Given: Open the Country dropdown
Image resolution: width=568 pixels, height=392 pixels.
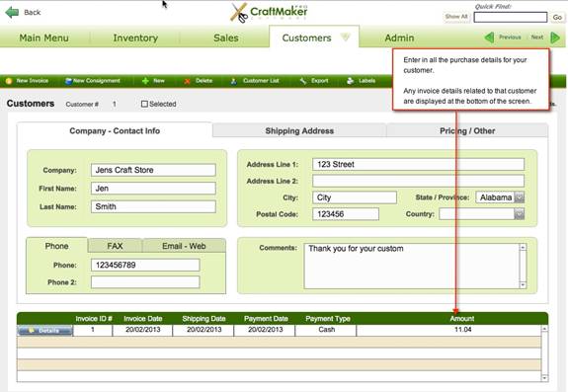Looking at the screenshot, I should pos(520,214).
